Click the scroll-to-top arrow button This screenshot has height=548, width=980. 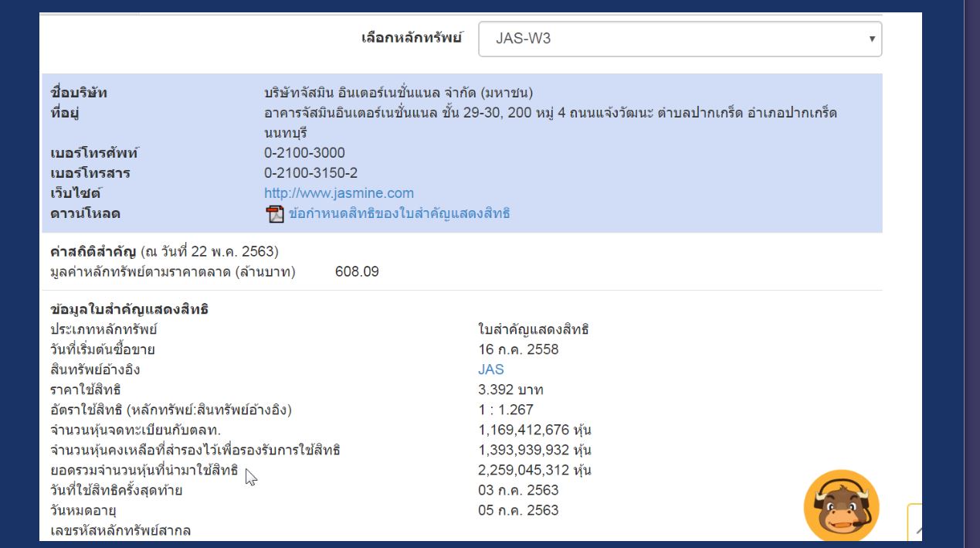915,523
